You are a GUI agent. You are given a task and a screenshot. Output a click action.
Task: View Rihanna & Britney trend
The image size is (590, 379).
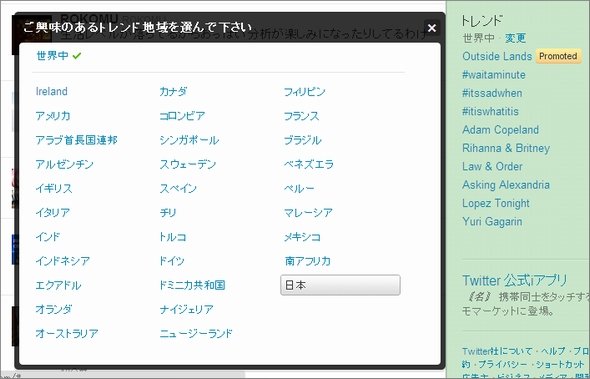[x=506, y=148]
